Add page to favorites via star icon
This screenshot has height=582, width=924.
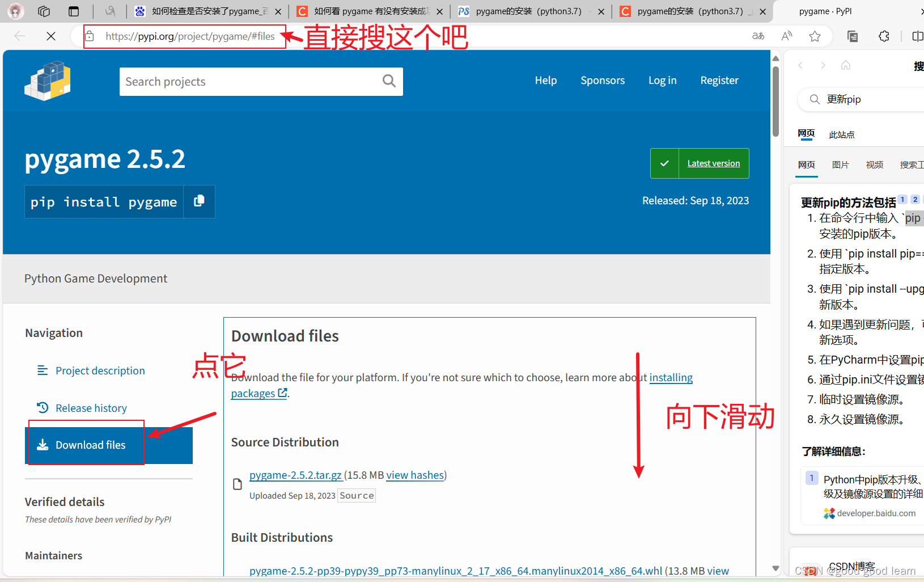click(x=815, y=36)
